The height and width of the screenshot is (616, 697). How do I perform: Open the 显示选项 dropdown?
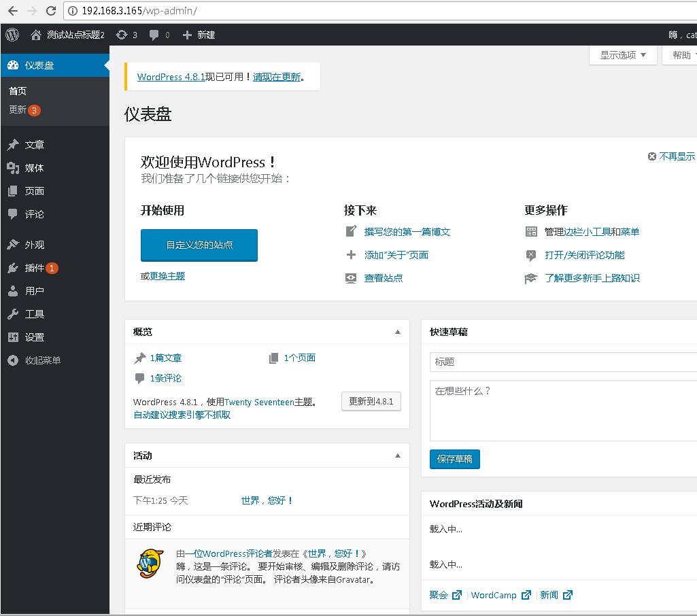623,55
